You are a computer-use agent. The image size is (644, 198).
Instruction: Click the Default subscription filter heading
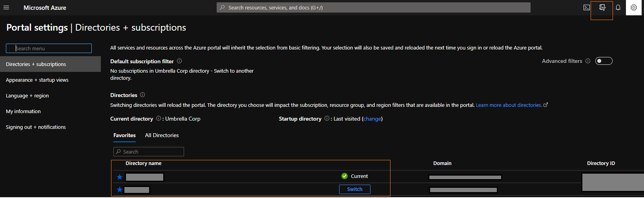coord(142,61)
